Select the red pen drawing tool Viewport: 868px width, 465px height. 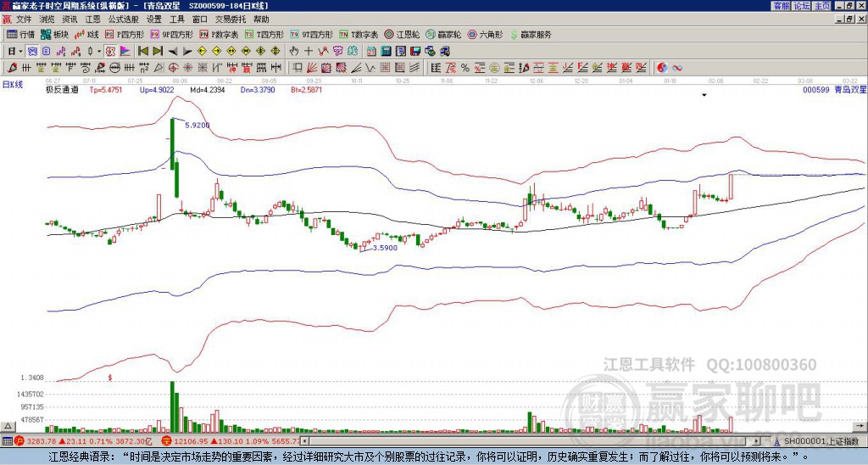12,68
